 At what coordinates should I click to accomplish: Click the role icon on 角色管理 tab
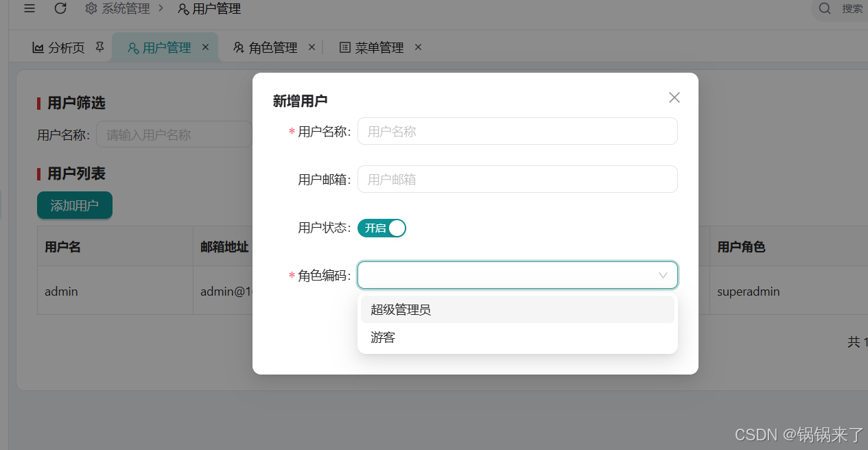coord(238,47)
